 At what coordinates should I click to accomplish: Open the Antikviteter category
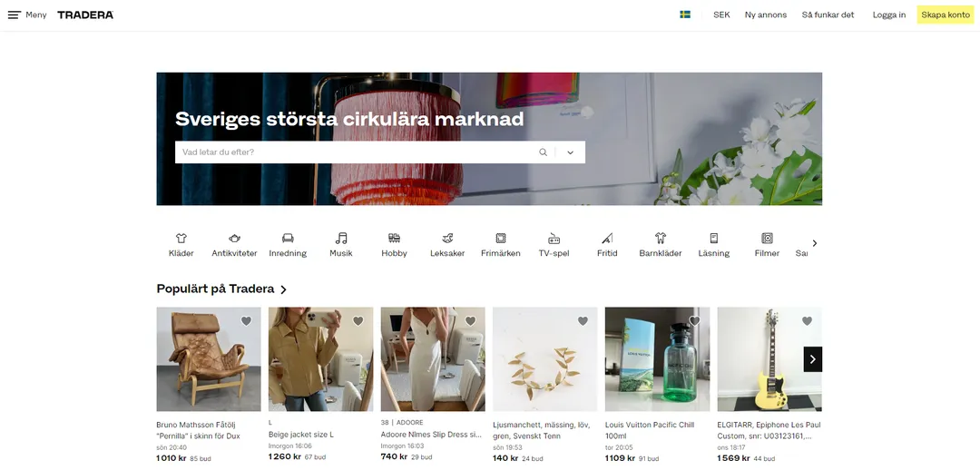(234, 245)
